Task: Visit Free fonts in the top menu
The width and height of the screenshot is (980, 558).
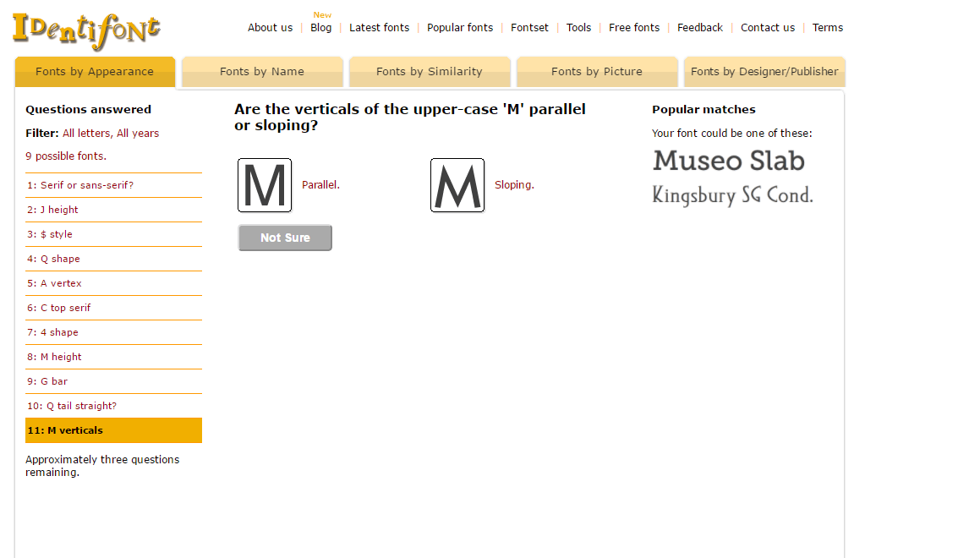Action: coord(634,28)
